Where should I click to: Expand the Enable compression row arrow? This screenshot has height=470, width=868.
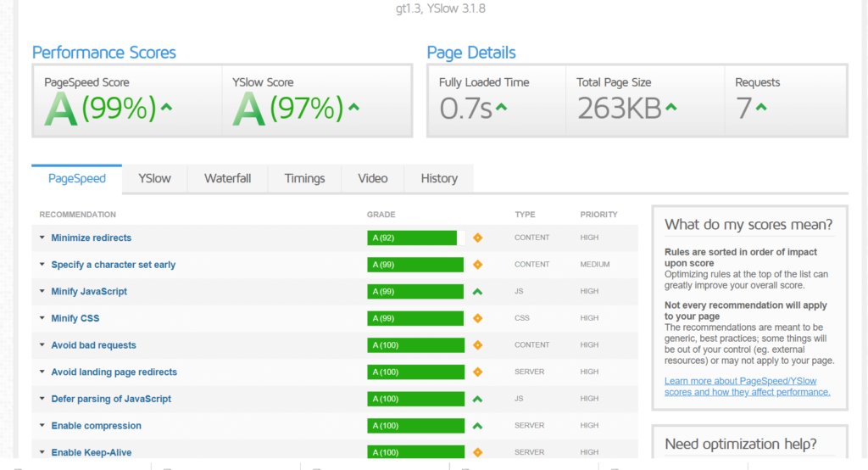[x=42, y=426]
